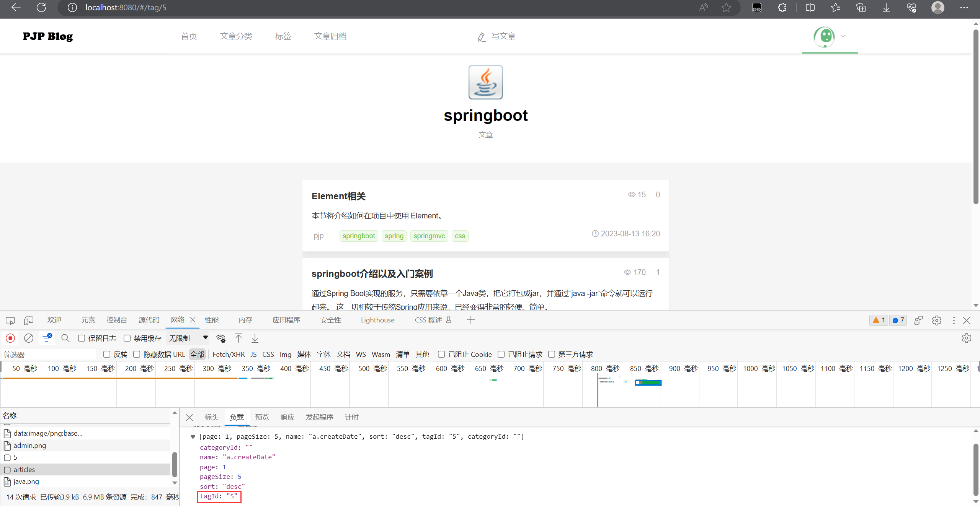980x506 pixels.
Task: Switch to the 预览 payload tab
Action: click(261, 417)
